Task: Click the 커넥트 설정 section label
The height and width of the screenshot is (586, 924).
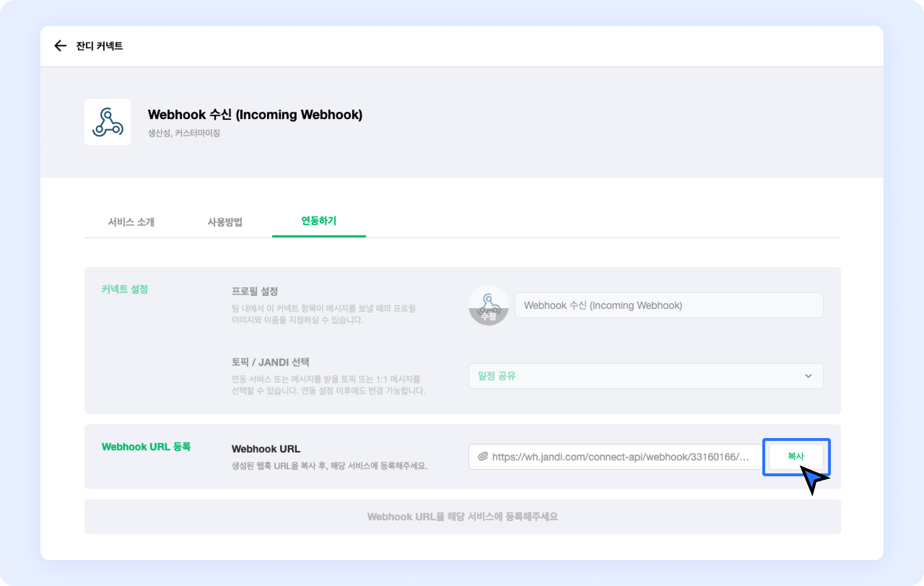Action: (x=125, y=289)
